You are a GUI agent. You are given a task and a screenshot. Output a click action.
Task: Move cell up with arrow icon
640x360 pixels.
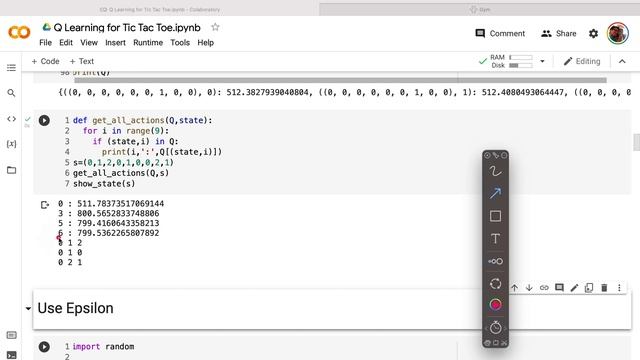coord(515,288)
